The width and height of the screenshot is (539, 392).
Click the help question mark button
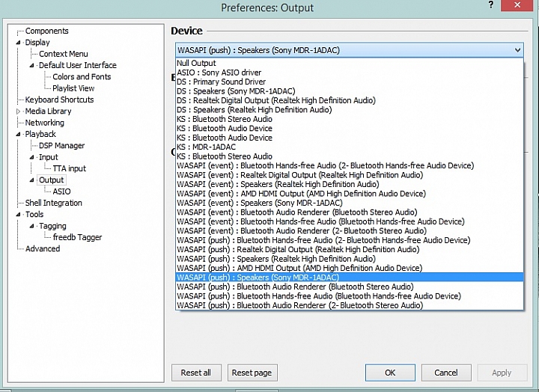click(491, 5)
